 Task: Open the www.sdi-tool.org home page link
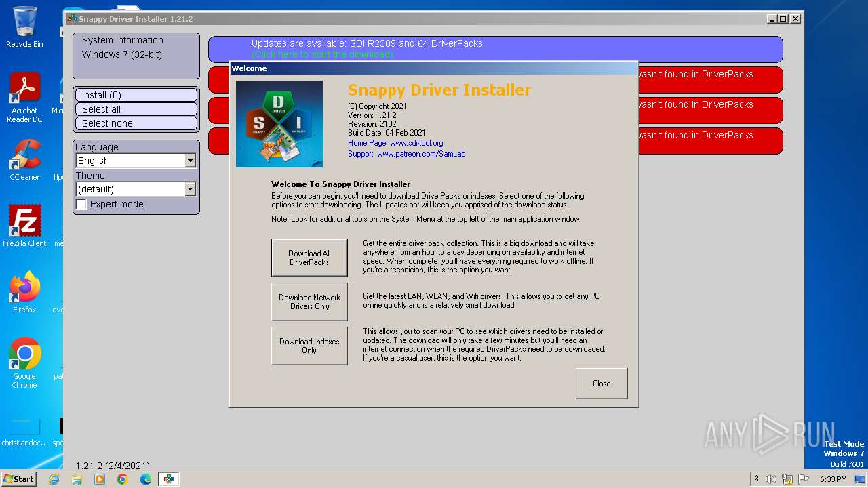tap(416, 143)
